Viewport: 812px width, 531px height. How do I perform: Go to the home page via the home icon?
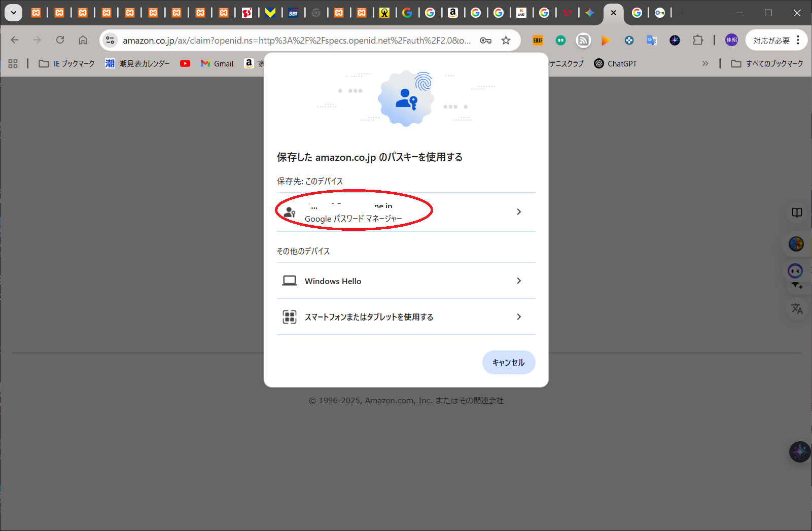(x=83, y=40)
